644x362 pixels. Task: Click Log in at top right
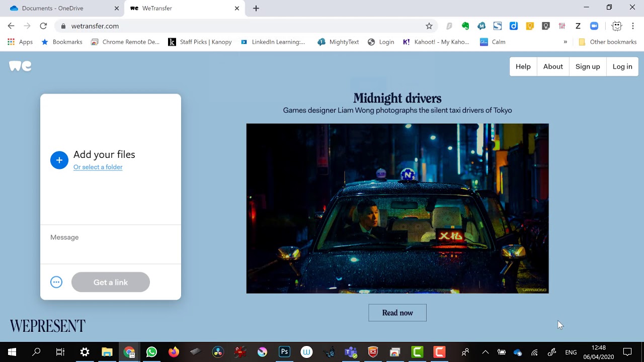click(622, 66)
